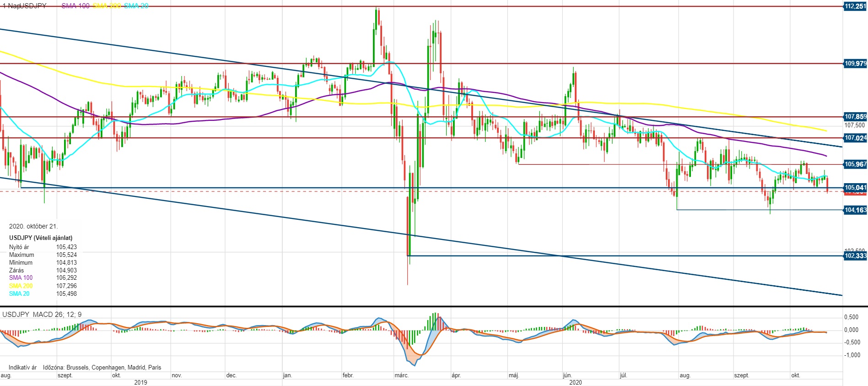Click the USDJPY (Vételi ajánlat) heading
The image size is (868, 386).
[41, 238]
